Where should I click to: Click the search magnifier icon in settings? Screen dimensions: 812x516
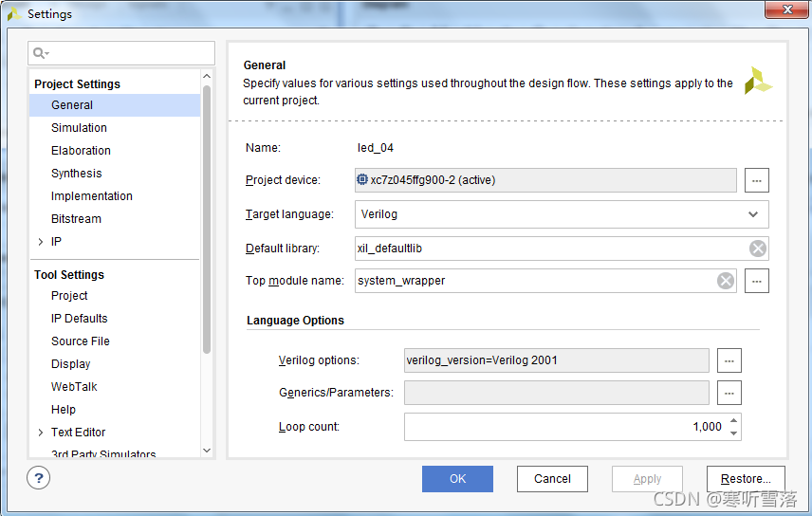click(39, 53)
